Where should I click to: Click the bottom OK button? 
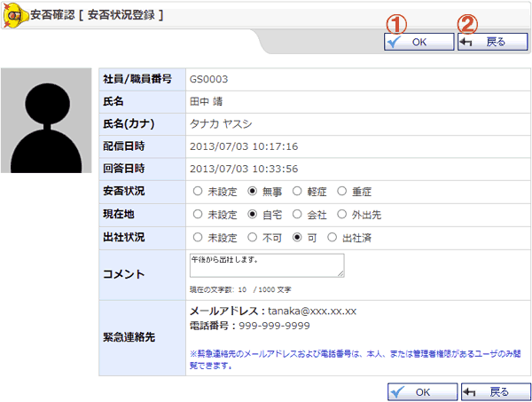422,392
